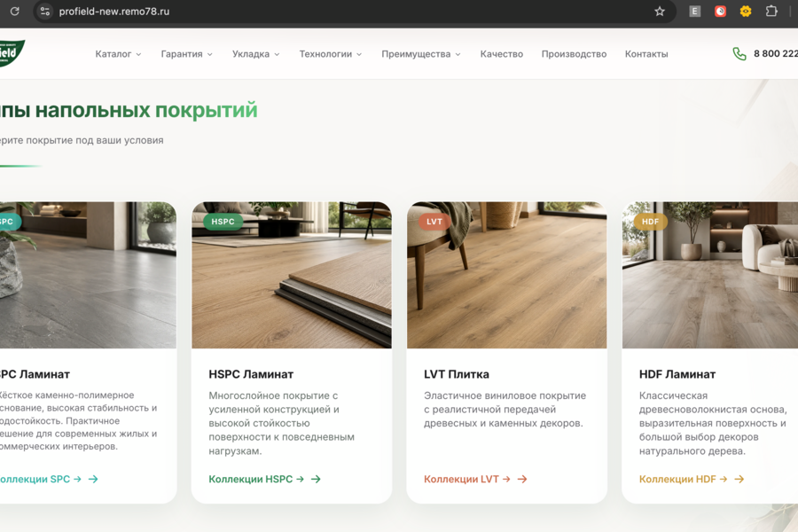Click the LVT tile photo
Screen dimensions: 798x532
click(x=507, y=275)
